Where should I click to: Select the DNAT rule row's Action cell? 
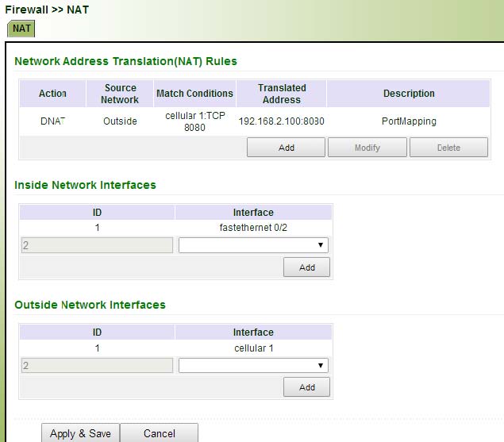point(52,121)
